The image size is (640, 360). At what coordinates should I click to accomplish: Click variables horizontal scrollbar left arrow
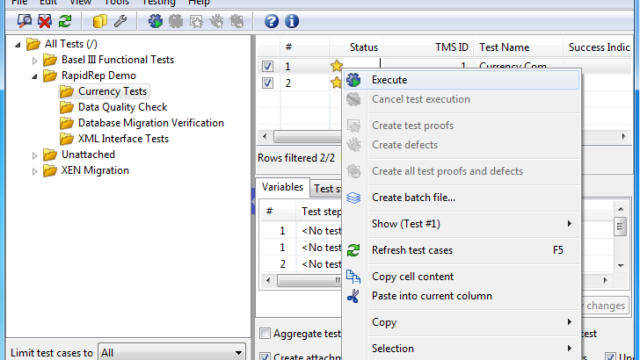pyautogui.click(x=268, y=280)
